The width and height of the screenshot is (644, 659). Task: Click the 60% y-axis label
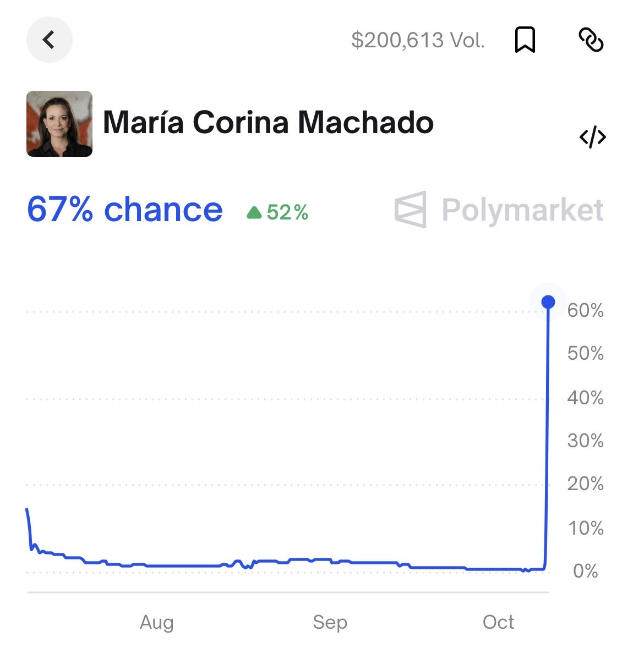click(585, 311)
